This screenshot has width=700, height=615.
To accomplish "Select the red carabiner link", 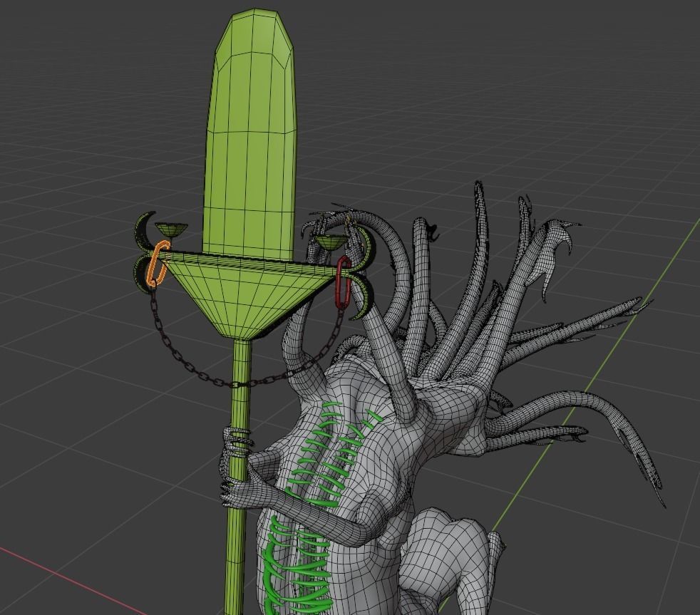I will [343, 282].
